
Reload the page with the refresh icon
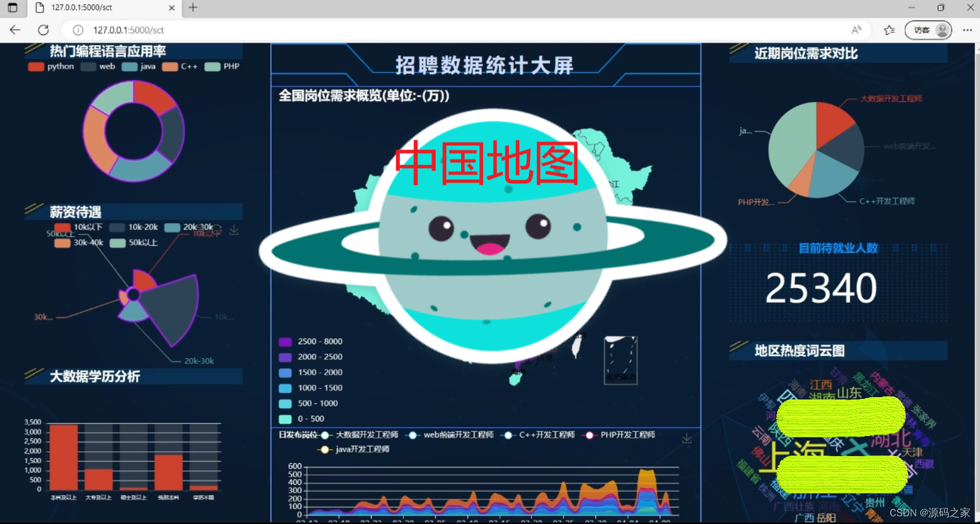tap(44, 30)
